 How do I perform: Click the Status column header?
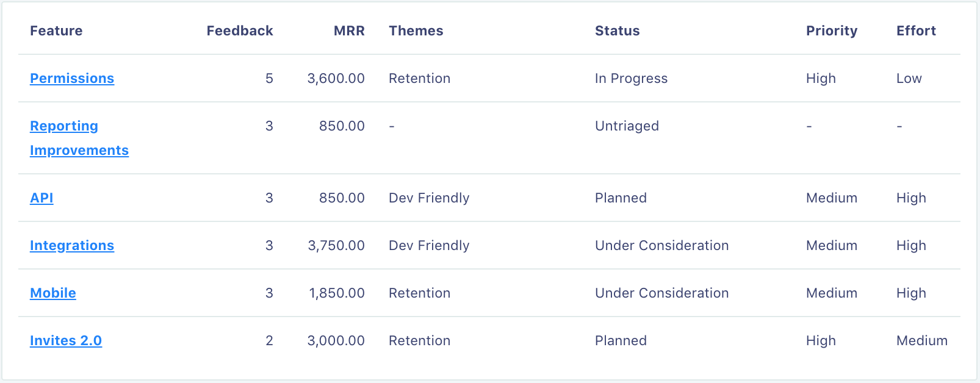click(x=618, y=30)
